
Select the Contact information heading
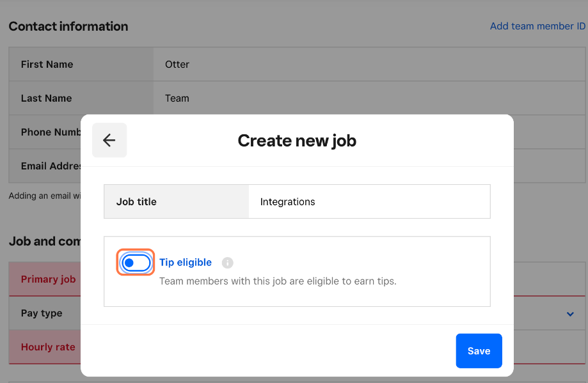[68, 26]
